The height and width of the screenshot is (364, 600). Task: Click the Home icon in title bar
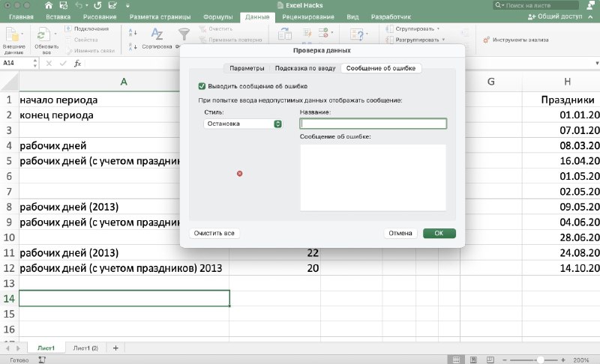[x=49, y=5]
